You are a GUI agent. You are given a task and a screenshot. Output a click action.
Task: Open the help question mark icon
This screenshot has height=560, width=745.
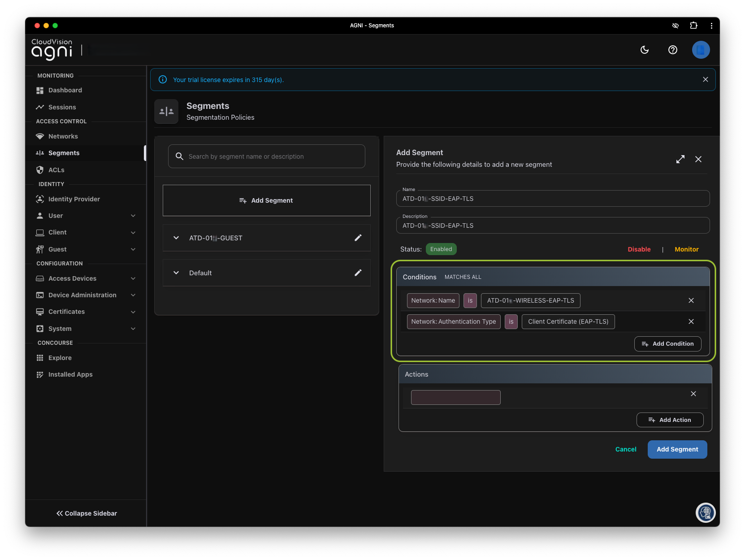[x=672, y=50]
